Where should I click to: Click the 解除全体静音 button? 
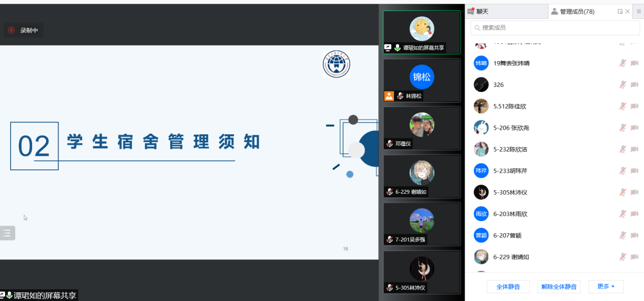pyautogui.click(x=559, y=287)
